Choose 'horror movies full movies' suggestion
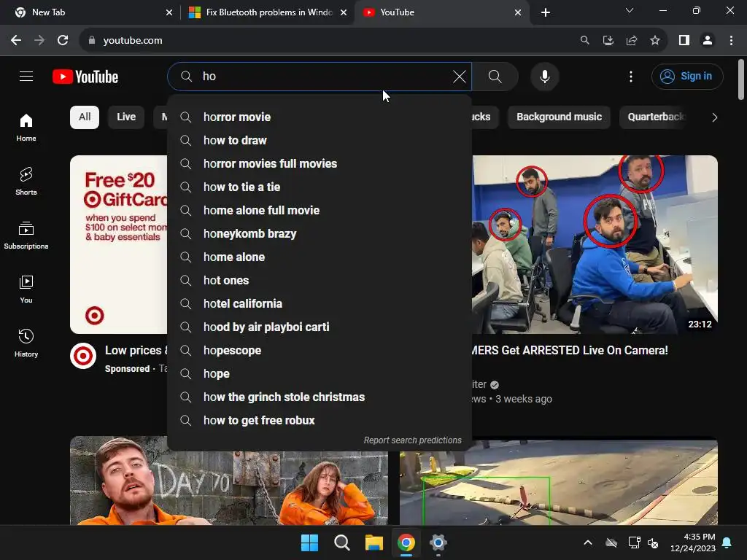The image size is (747, 560). [x=320, y=164]
